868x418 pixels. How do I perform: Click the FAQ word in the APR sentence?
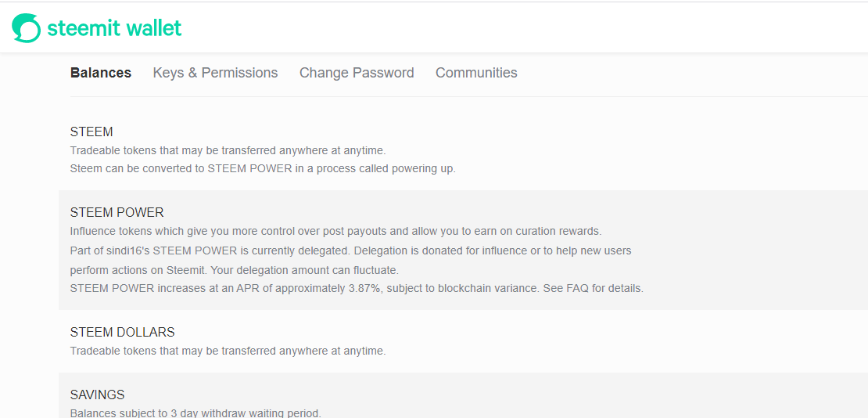pos(578,288)
